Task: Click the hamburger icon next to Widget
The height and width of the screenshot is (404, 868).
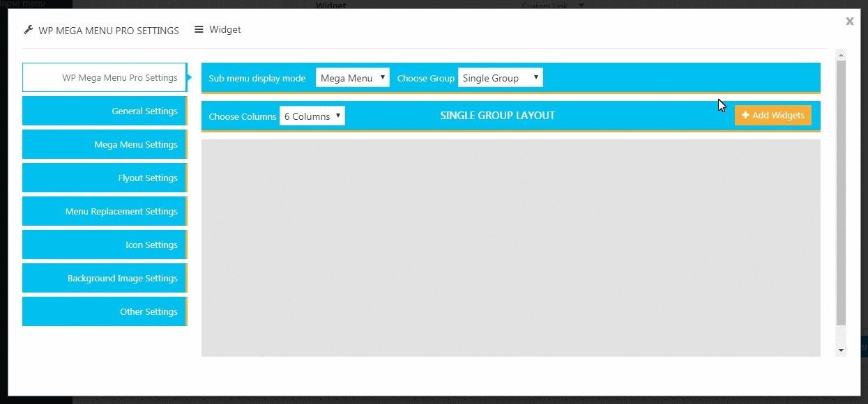Action: pyautogui.click(x=199, y=29)
